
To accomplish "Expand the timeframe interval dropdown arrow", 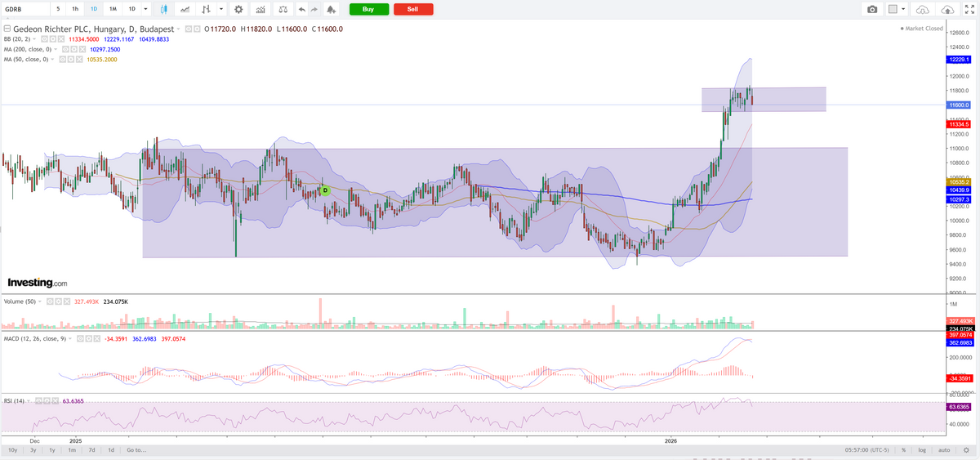I will 145,9.
